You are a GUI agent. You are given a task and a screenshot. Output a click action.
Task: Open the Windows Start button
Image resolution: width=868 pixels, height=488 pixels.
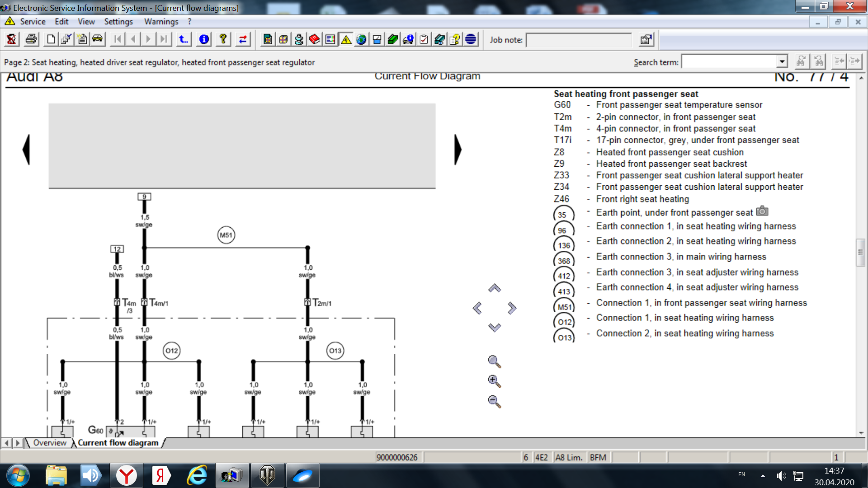[x=18, y=476]
